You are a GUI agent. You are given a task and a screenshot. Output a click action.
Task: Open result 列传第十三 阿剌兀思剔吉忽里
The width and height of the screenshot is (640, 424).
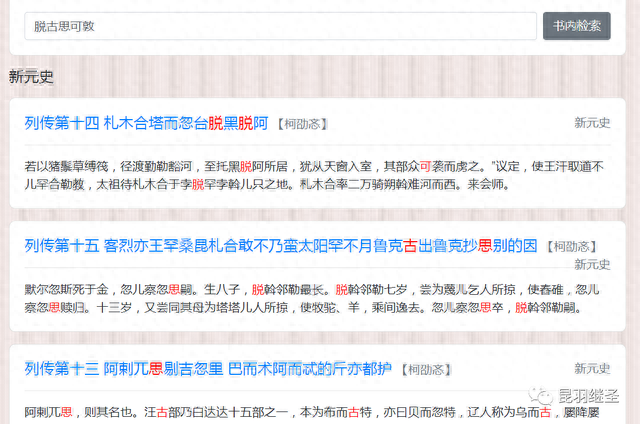point(208,369)
